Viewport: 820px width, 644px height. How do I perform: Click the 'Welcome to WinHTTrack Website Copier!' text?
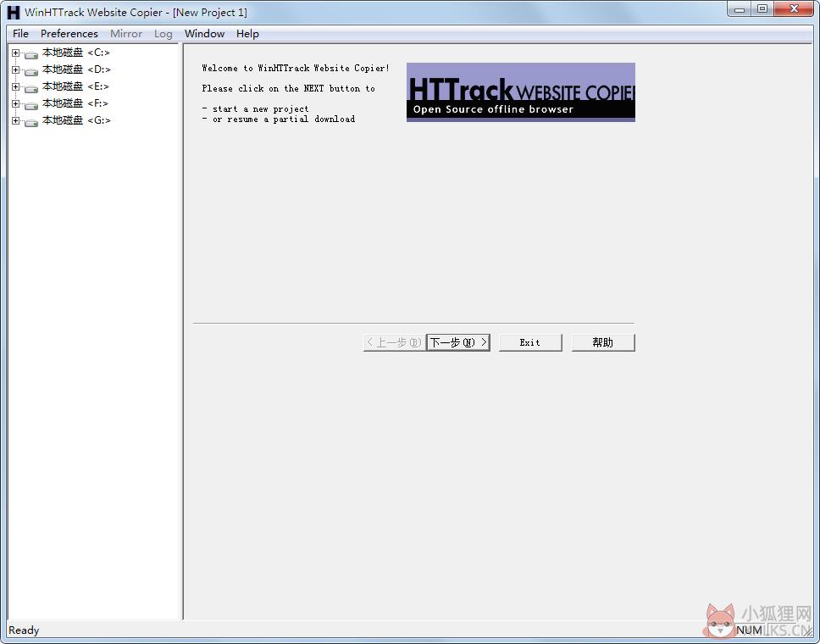[296, 68]
